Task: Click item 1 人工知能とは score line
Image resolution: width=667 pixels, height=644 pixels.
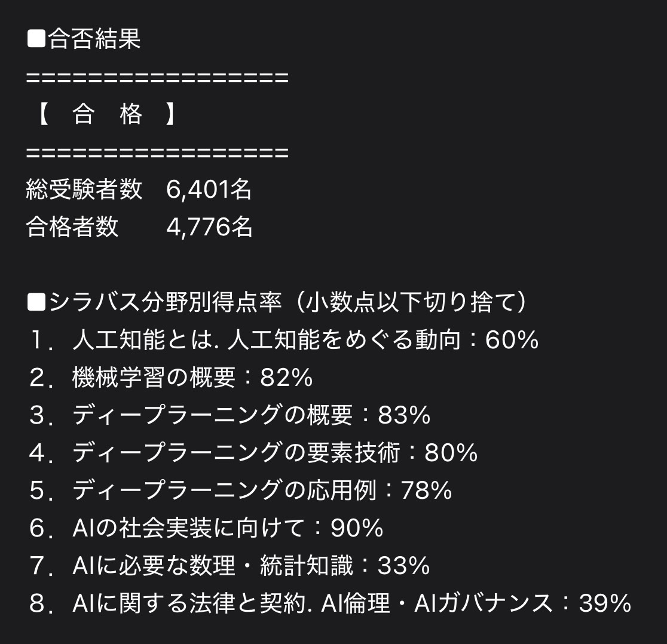Action: click(x=284, y=340)
